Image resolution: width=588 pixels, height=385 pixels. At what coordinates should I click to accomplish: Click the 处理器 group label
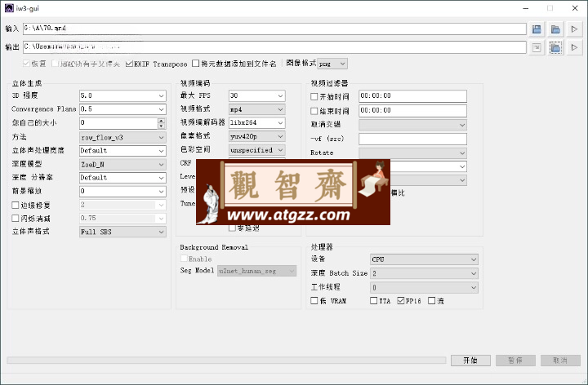pos(322,247)
